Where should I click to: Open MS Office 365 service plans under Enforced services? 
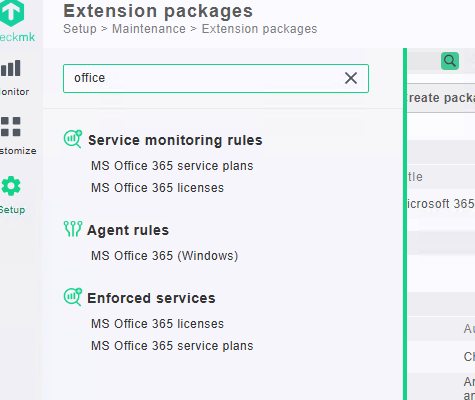click(x=172, y=346)
